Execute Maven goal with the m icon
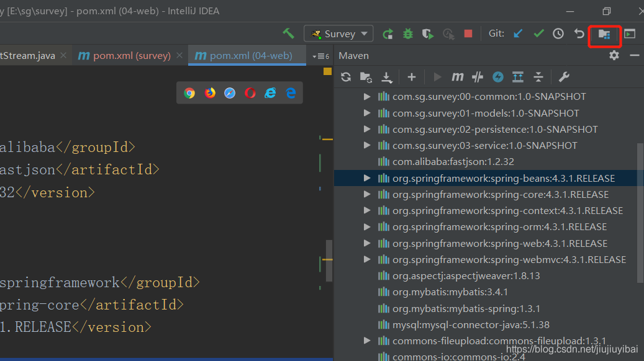644x361 pixels. [x=457, y=76]
